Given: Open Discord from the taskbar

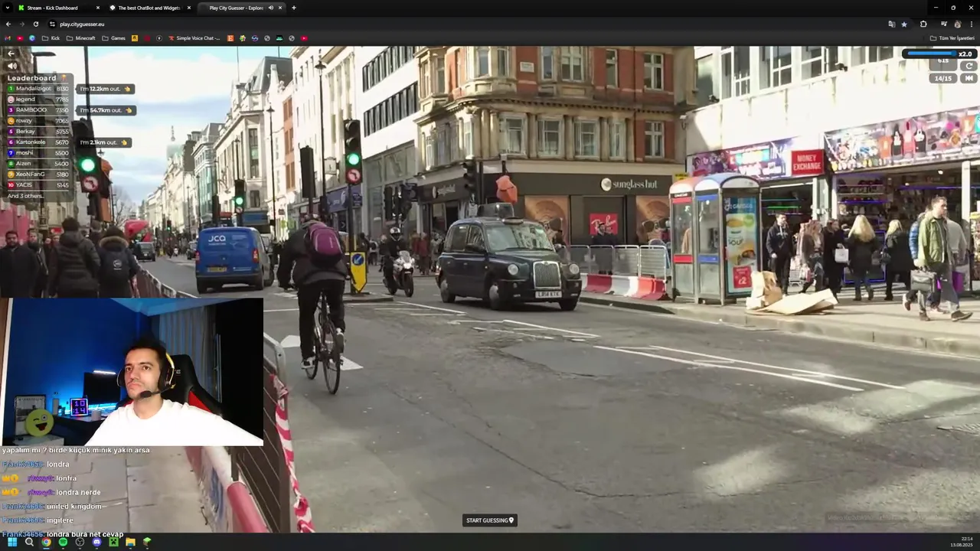Looking at the screenshot, I should (x=96, y=542).
